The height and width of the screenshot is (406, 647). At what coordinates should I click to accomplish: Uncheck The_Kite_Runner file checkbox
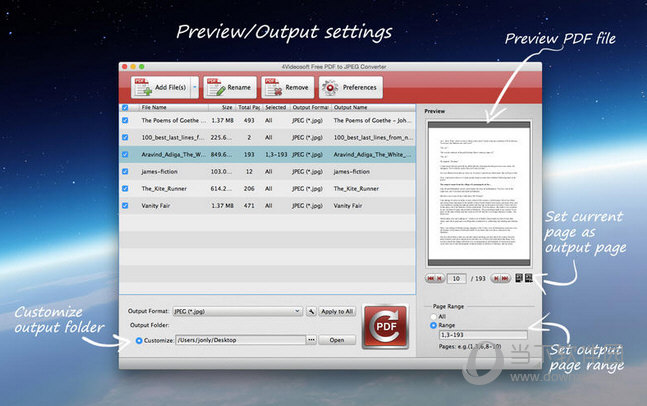click(125, 189)
